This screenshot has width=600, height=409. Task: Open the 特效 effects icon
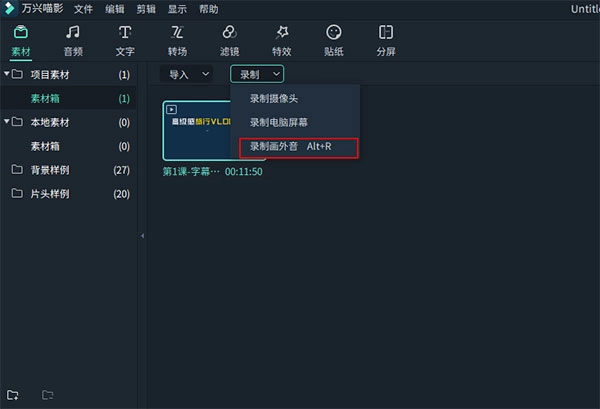(282, 33)
